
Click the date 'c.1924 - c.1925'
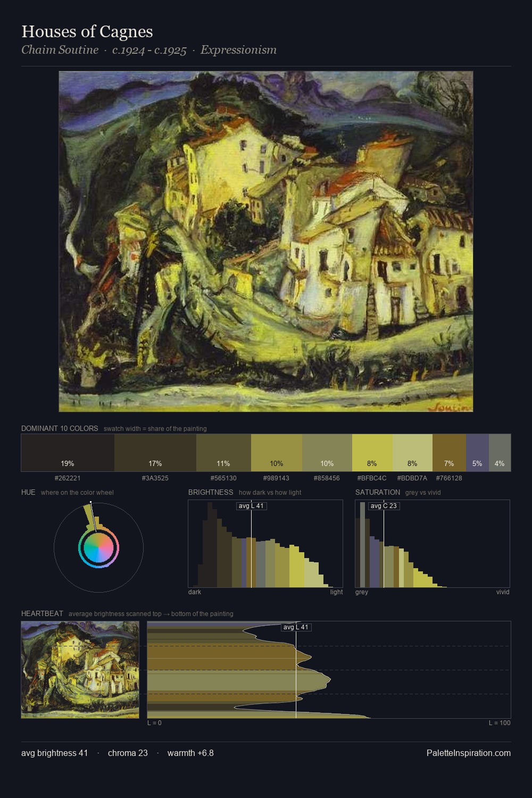(149, 50)
